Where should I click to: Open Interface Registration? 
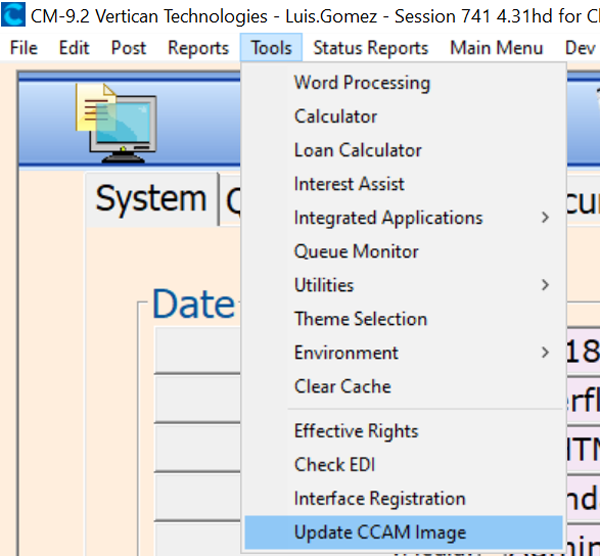(404, 499)
